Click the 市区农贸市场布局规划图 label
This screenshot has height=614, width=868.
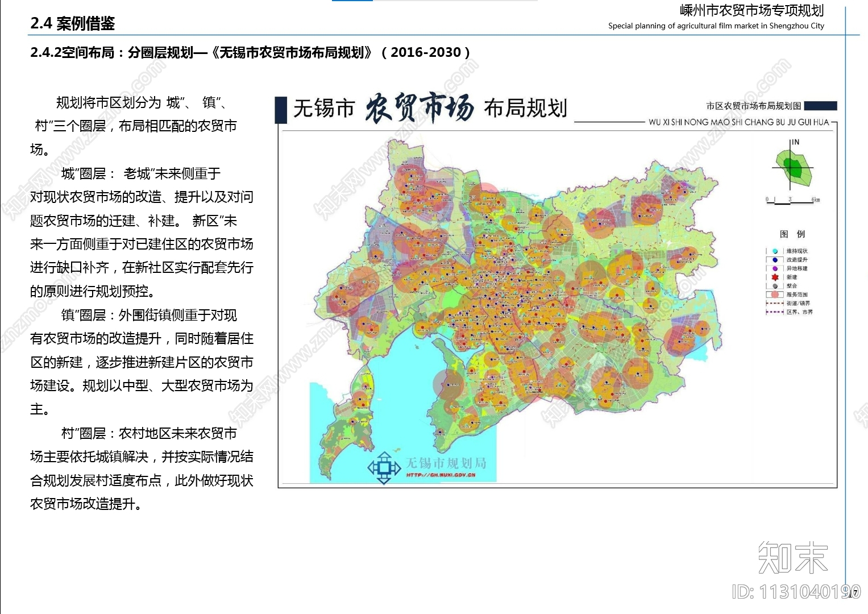click(753, 106)
